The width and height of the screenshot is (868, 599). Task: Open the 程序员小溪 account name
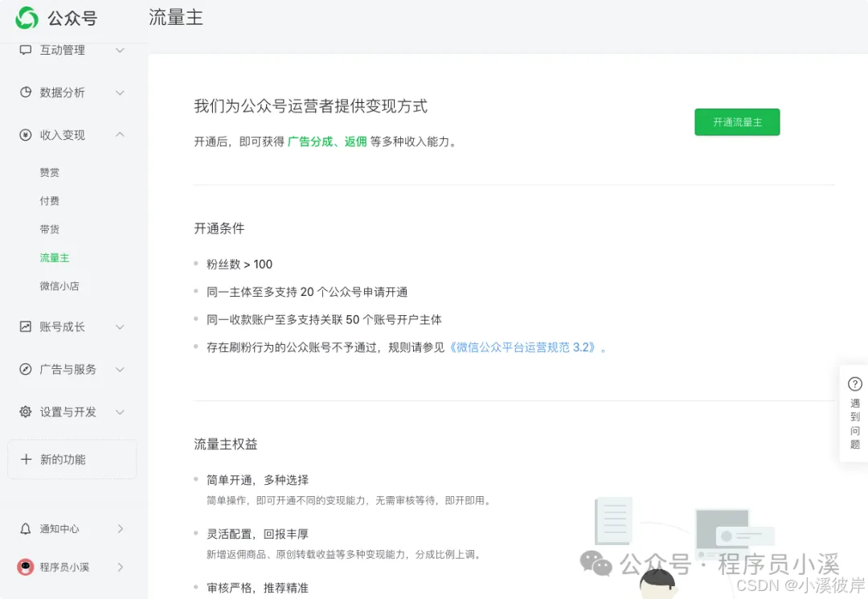coord(64,567)
